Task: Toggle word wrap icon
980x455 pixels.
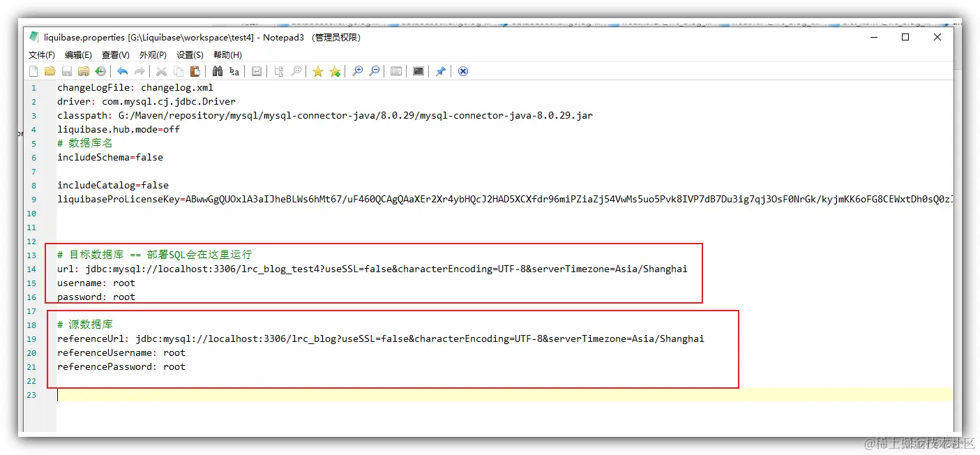Action: tap(257, 71)
